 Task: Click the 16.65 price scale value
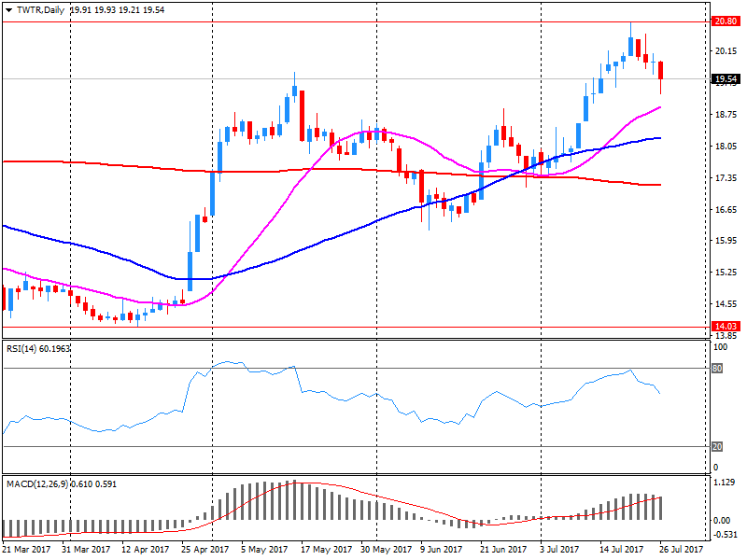pyautogui.click(x=726, y=209)
